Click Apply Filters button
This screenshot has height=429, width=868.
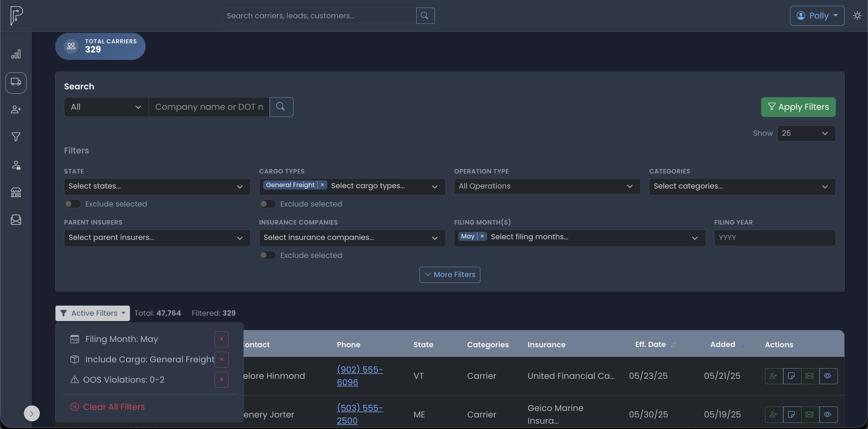coord(798,107)
